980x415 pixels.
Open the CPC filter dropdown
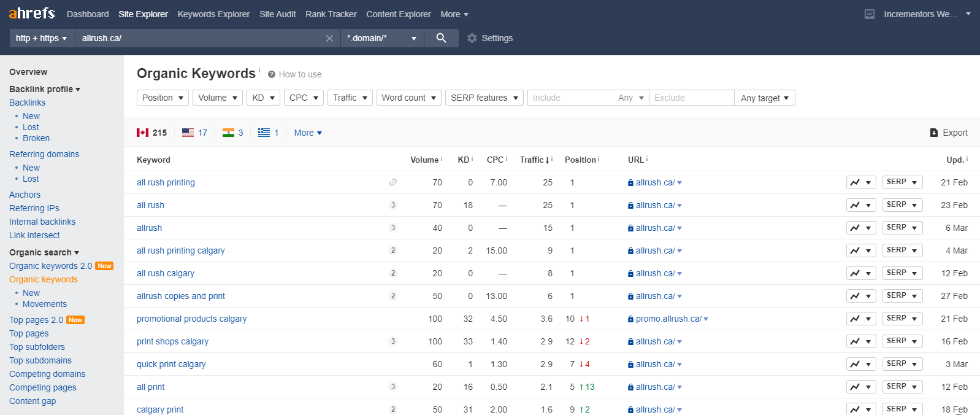304,98
